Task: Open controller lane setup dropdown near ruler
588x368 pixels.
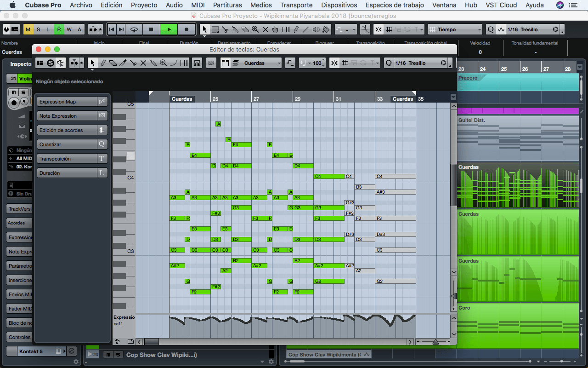Action: point(453,97)
